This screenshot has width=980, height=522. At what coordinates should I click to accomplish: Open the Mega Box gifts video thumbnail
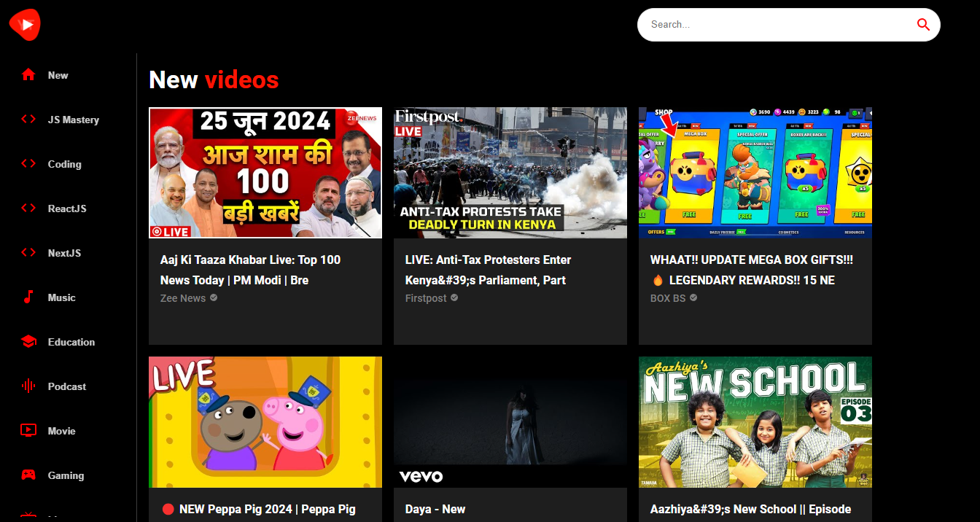[x=755, y=173]
